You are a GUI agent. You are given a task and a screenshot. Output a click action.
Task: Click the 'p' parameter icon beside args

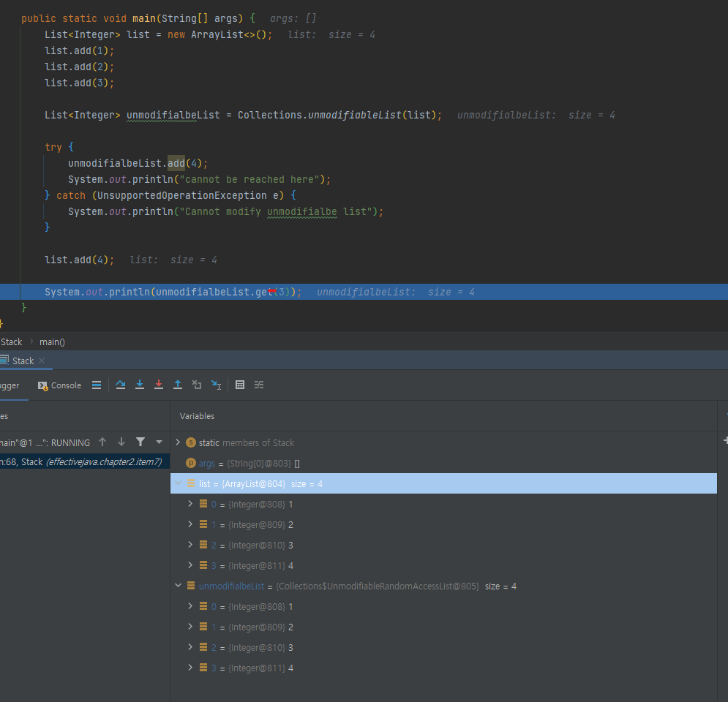pyautogui.click(x=191, y=463)
